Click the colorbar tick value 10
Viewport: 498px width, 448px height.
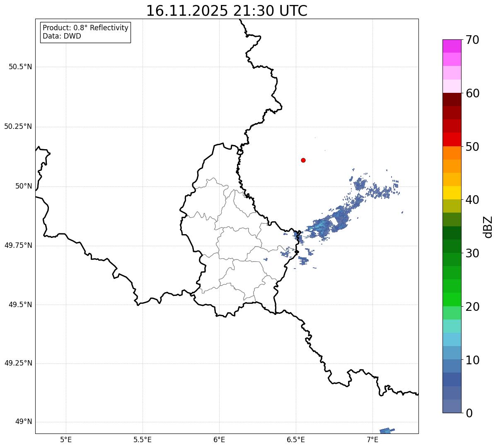tap(472, 360)
